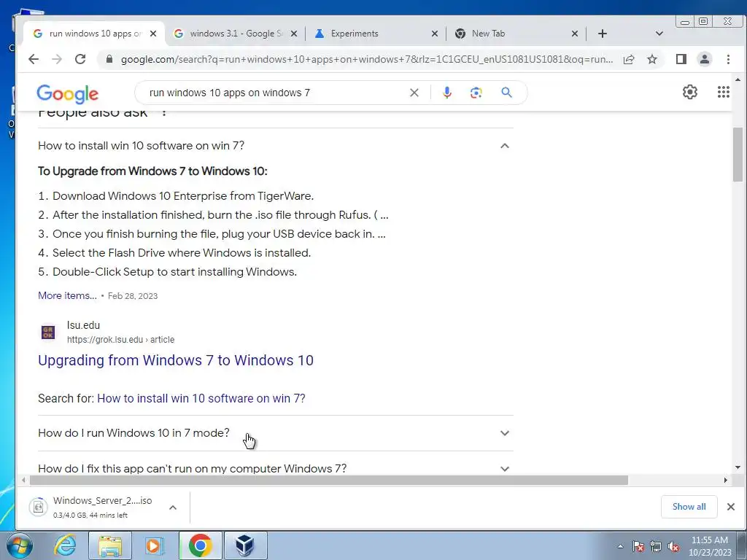Click the vertical scrollbar thumb
The image size is (747, 560).
click(x=738, y=155)
